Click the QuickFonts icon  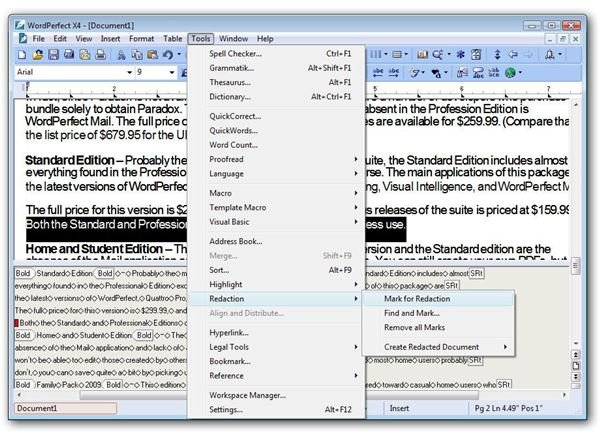[414, 72]
